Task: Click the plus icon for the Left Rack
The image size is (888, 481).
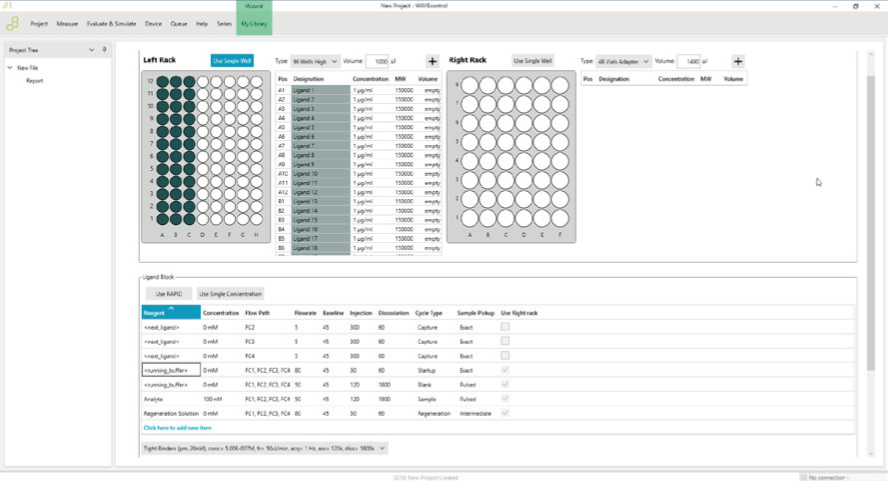Action: pos(432,61)
